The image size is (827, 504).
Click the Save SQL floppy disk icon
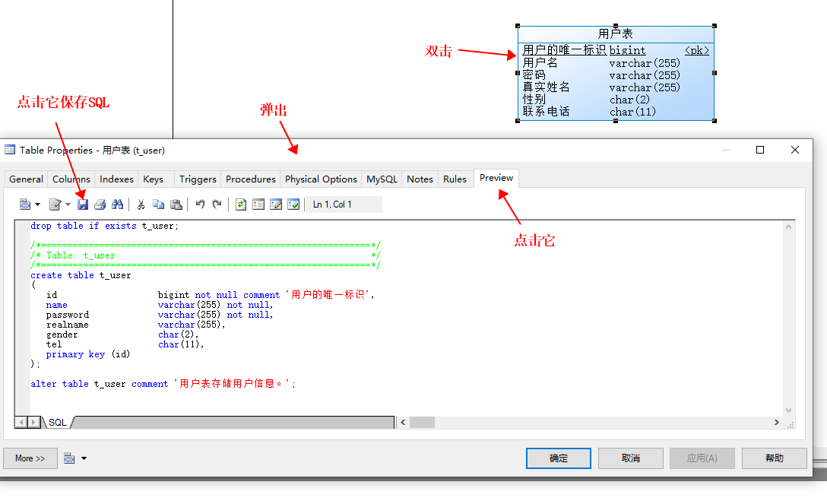click(x=83, y=204)
